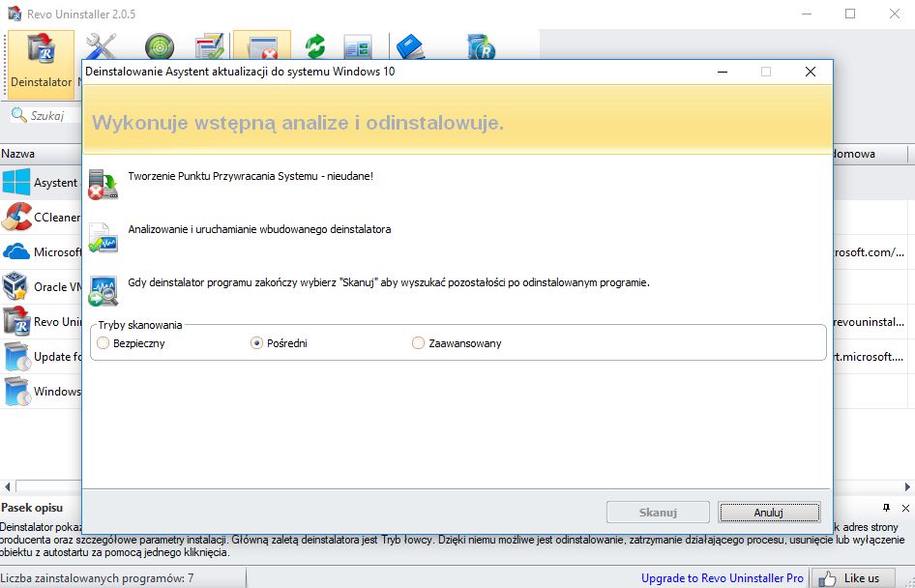The image size is (915, 588).
Task: Click the horizontal scrollbar right arrow
Action: [907, 486]
